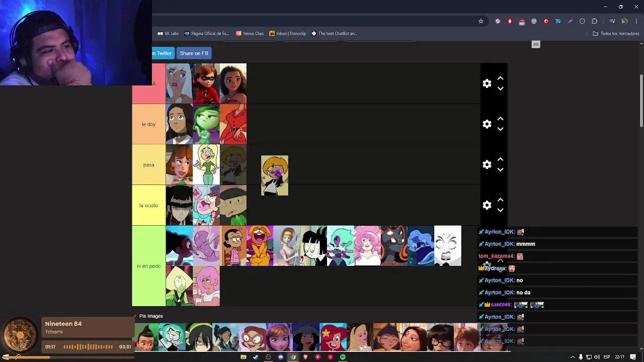This screenshot has height=362, width=644.
Task: Open settings gear for the 'le doy' tier
Action: (x=487, y=124)
